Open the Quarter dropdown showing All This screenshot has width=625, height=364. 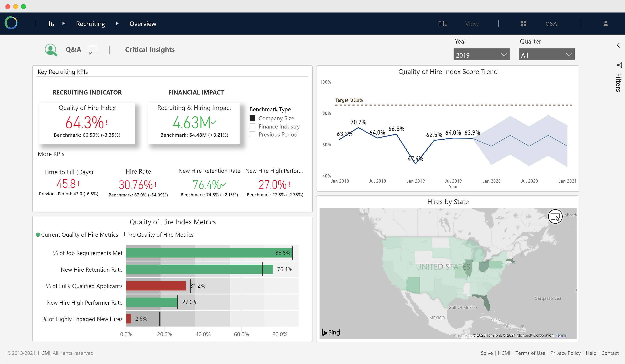click(x=547, y=54)
